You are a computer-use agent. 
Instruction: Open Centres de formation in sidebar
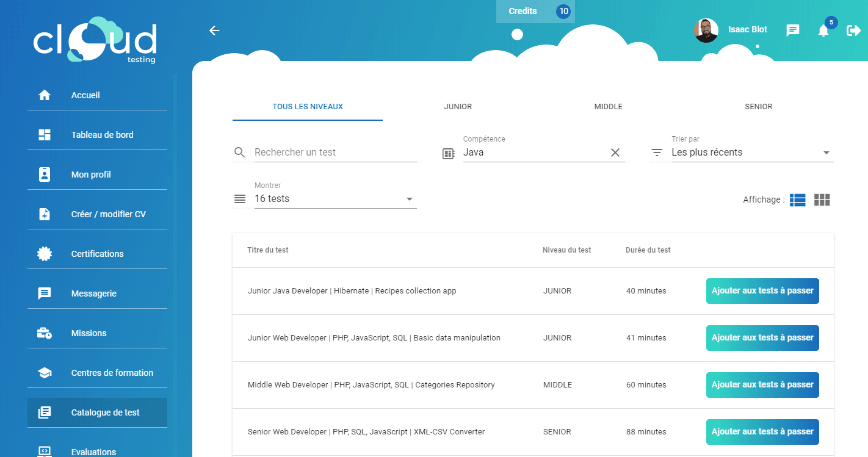[97, 373]
